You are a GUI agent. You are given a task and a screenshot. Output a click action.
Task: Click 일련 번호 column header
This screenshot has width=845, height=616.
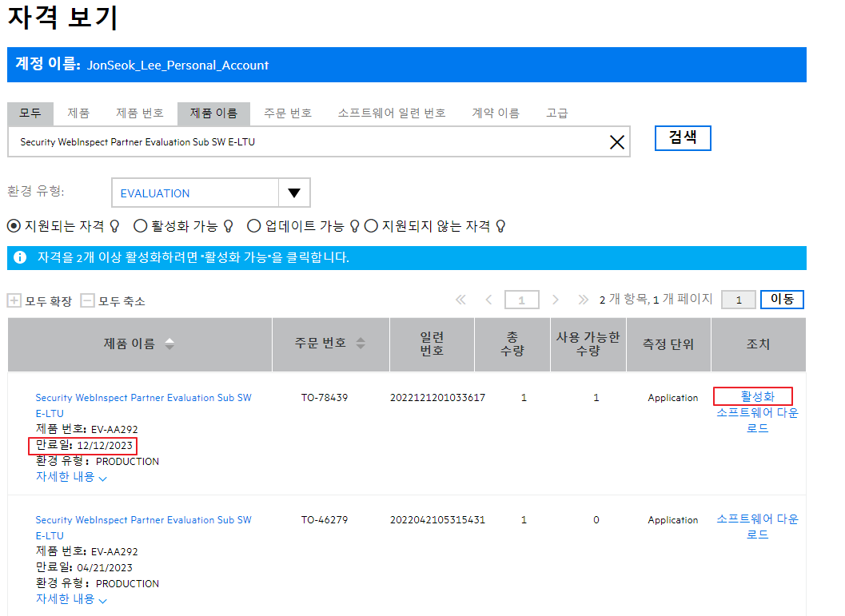[x=432, y=344]
